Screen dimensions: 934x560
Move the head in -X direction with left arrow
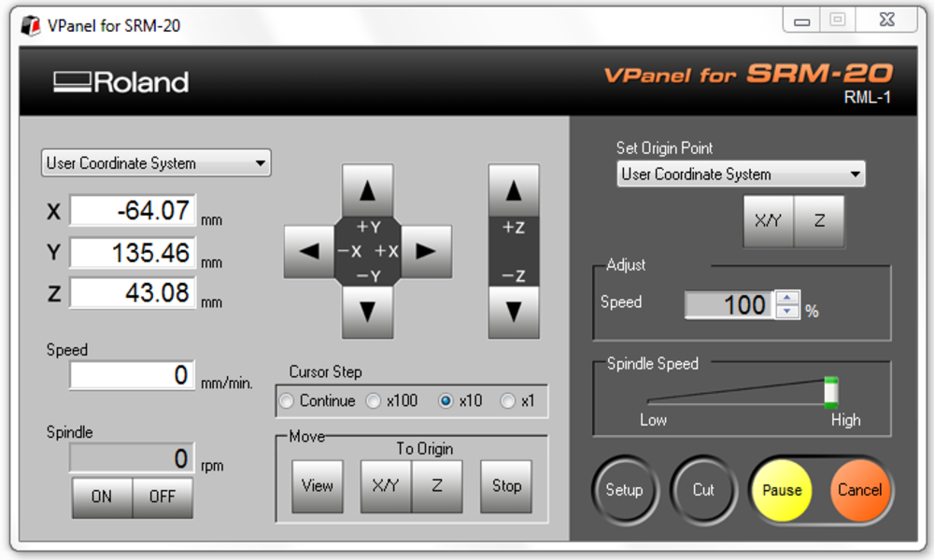(309, 251)
